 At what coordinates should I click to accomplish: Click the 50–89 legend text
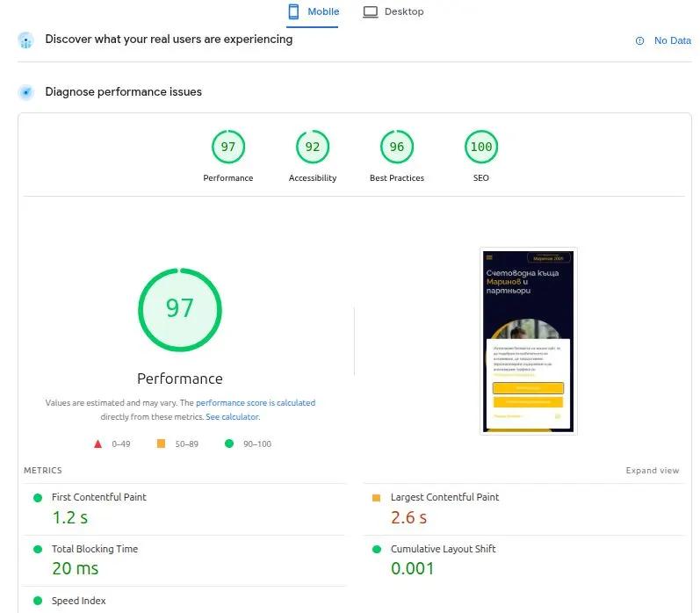coord(186,444)
